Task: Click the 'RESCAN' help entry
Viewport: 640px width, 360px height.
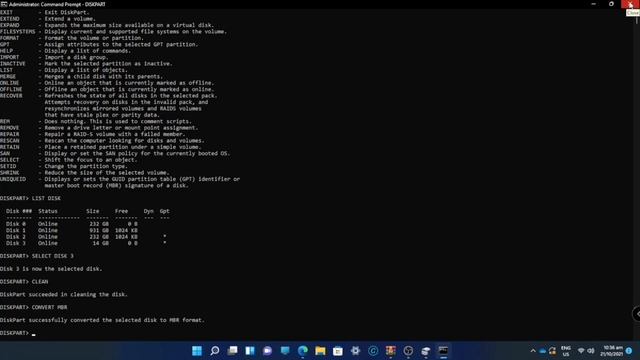Action: (x=102, y=141)
